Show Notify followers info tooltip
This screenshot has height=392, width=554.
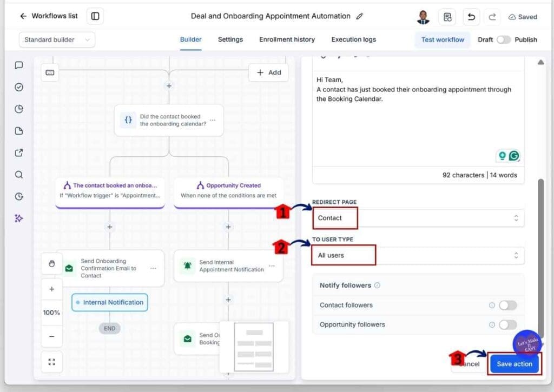pyautogui.click(x=377, y=285)
